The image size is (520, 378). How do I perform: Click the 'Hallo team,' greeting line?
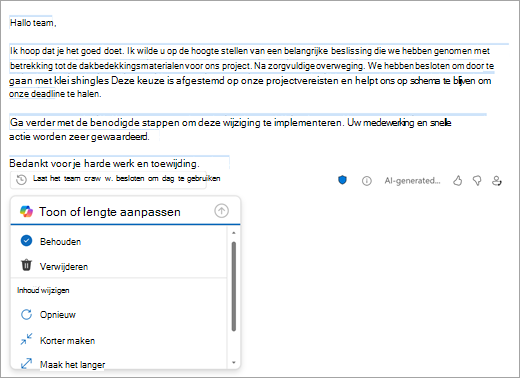click(33, 23)
